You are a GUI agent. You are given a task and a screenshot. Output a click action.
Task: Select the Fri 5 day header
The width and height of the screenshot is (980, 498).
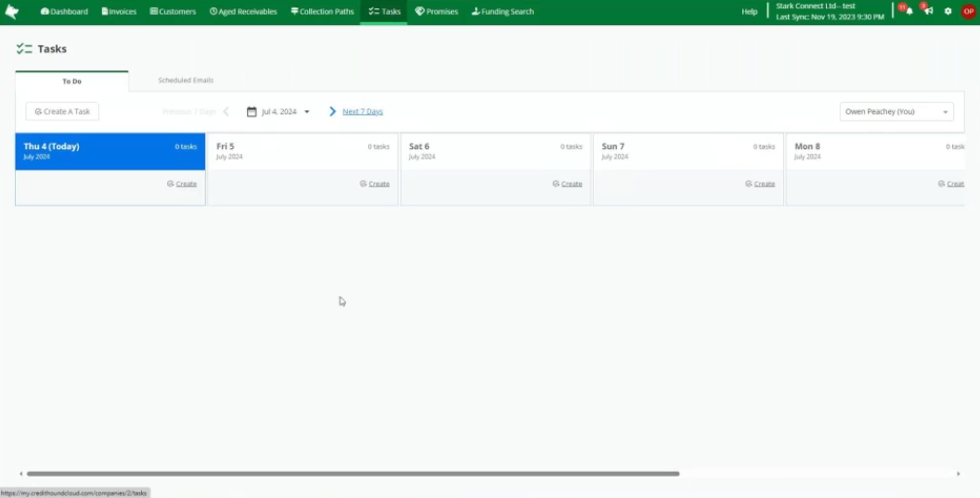303,151
